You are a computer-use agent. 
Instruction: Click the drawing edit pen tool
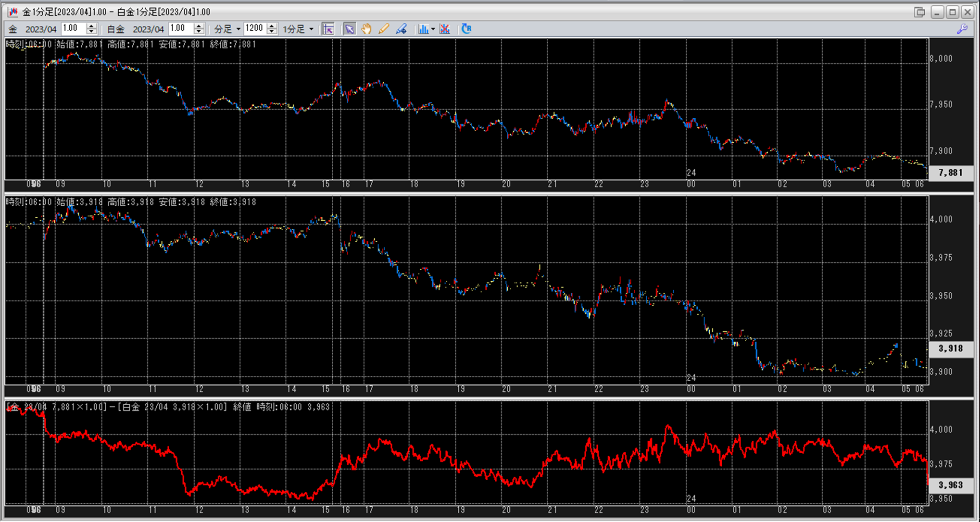click(x=401, y=29)
